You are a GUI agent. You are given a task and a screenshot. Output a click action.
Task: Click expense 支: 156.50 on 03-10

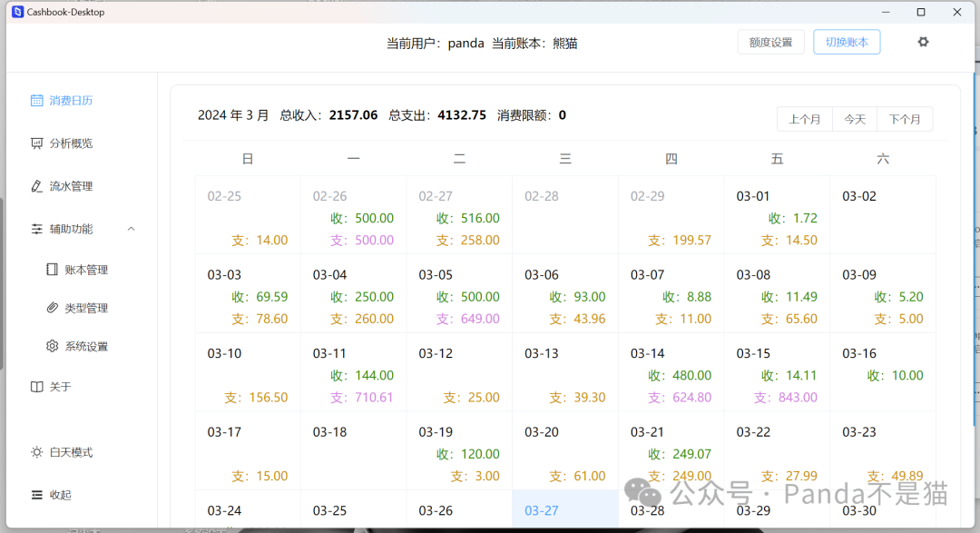[256, 398]
